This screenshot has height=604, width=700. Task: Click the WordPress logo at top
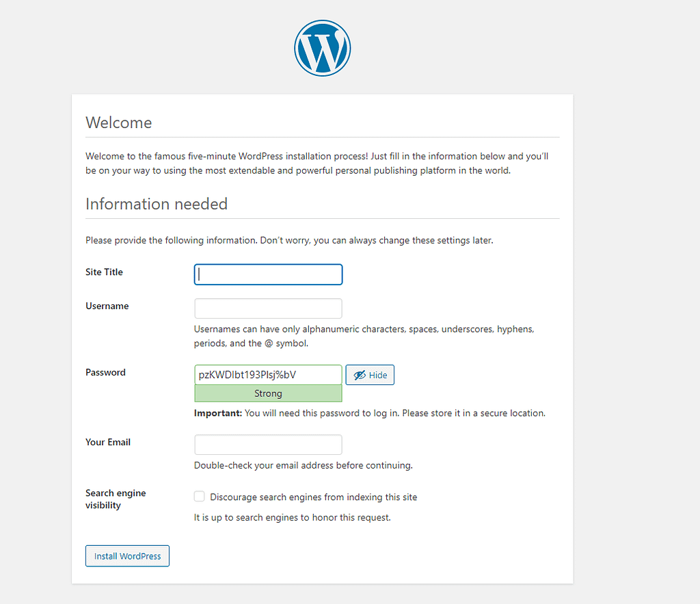click(x=323, y=48)
